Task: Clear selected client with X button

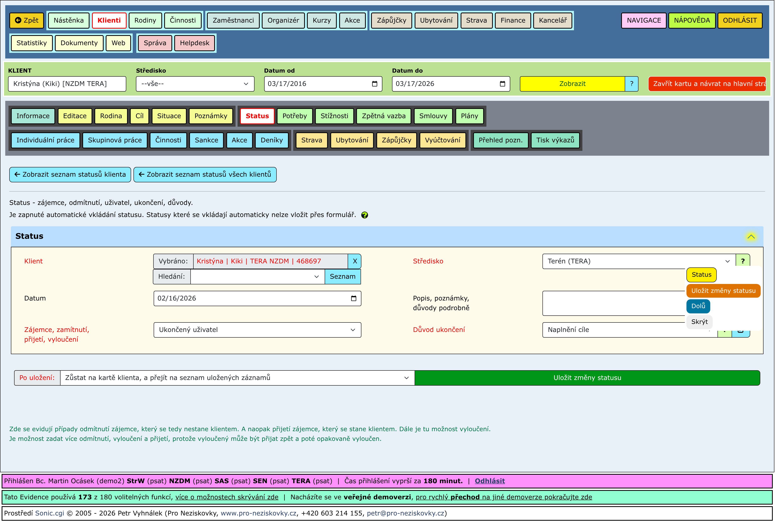Action: point(355,262)
